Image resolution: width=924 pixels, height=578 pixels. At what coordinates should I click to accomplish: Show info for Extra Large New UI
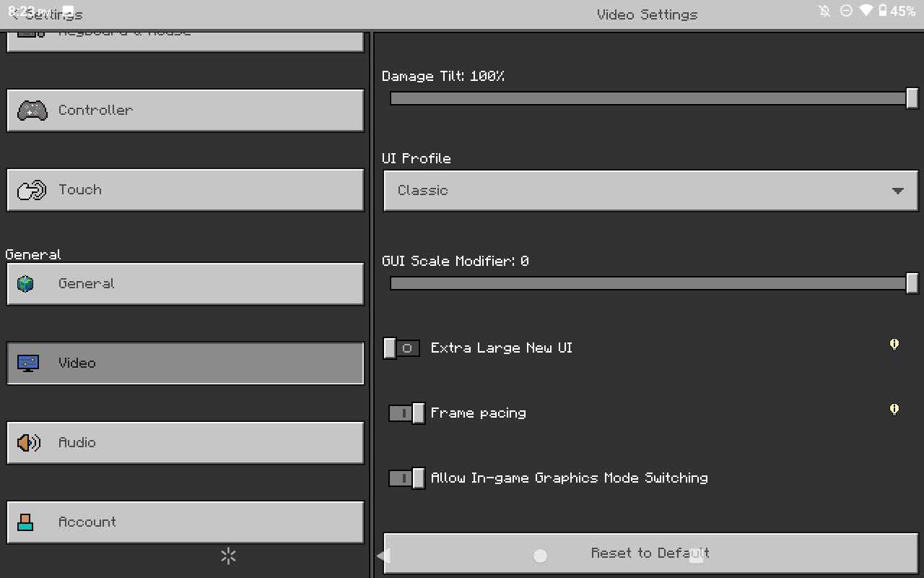pos(894,345)
